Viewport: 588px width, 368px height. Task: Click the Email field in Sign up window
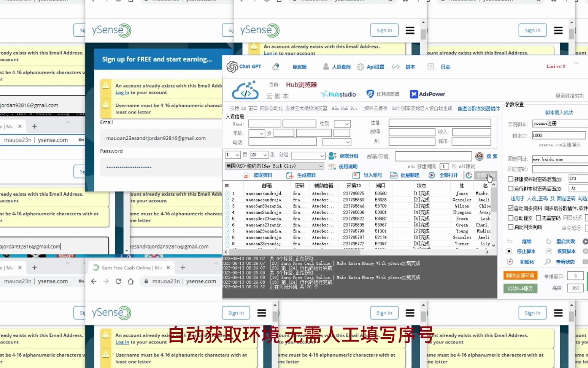coord(161,138)
